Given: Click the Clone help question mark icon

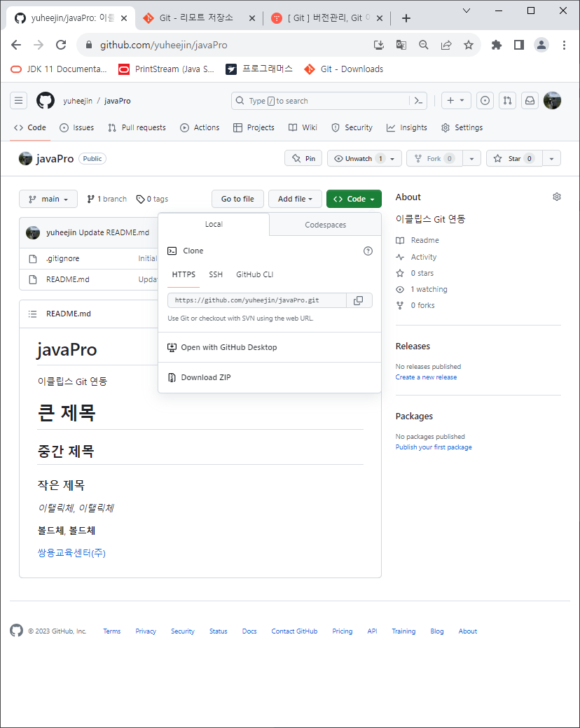Looking at the screenshot, I should click(x=368, y=251).
